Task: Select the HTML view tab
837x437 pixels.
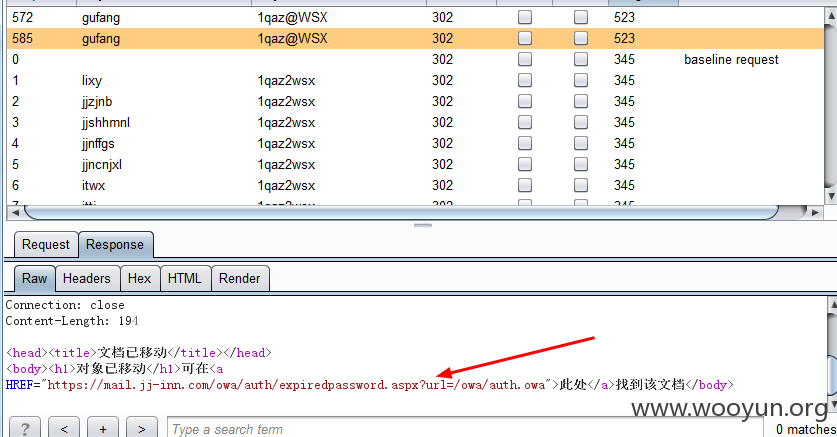Action: pyautogui.click(x=185, y=278)
